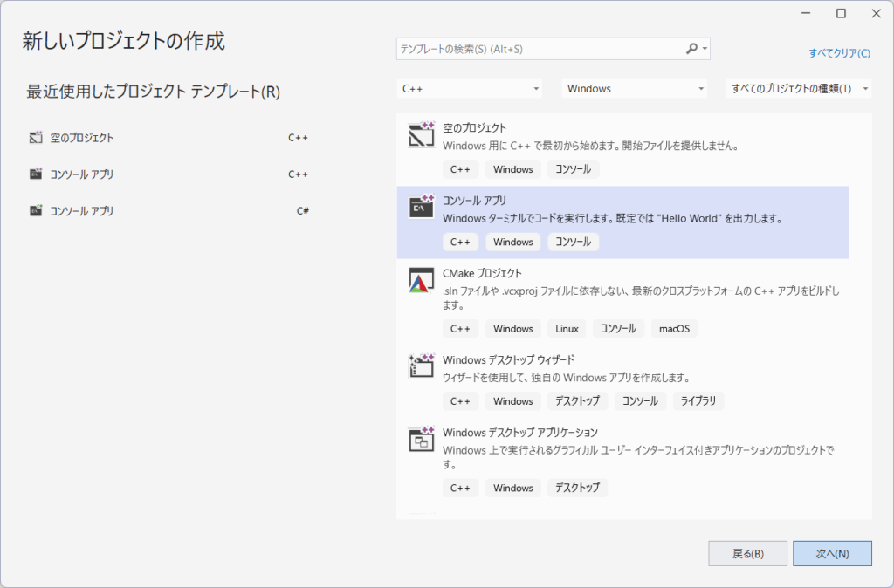Select 空のプロジェクト template title in list
The image size is (894, 588).
474,127
